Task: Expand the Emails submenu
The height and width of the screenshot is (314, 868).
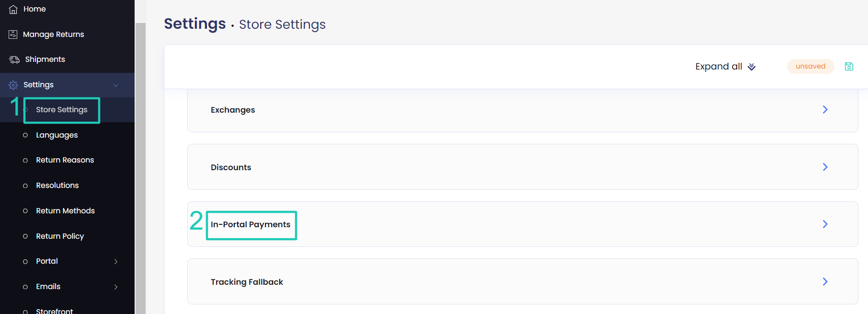Action: [115, 287]
